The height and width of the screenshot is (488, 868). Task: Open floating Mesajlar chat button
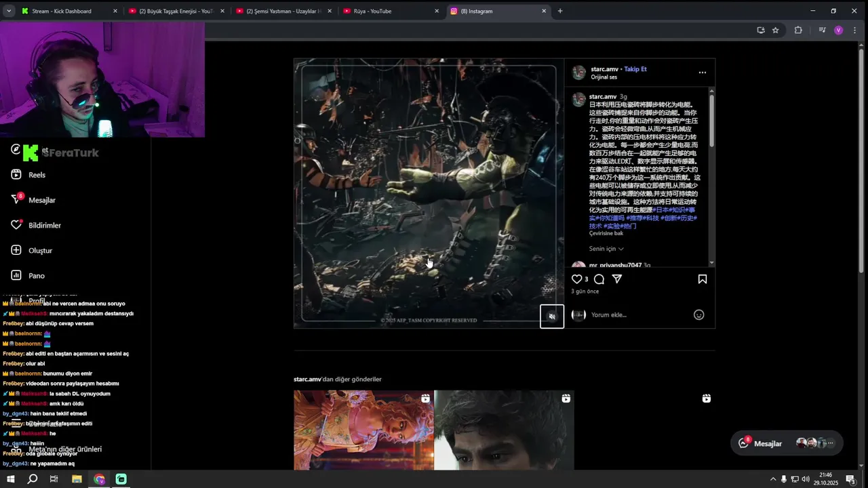click(787, 443)
